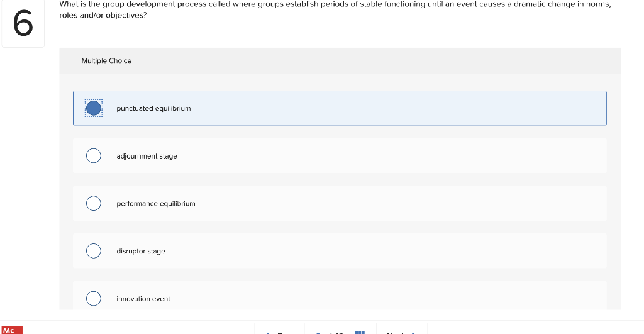This screenshot has height=334, width=644.
Task: Select the adjournment stage radio button
Action: 94,156
